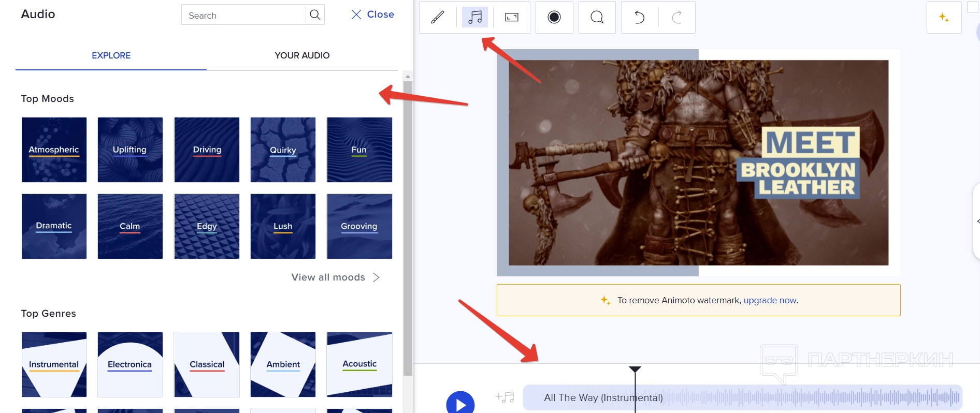Screen dimensions: 980x413
Task: Open View all moods
Action: [x=336, y=277]
